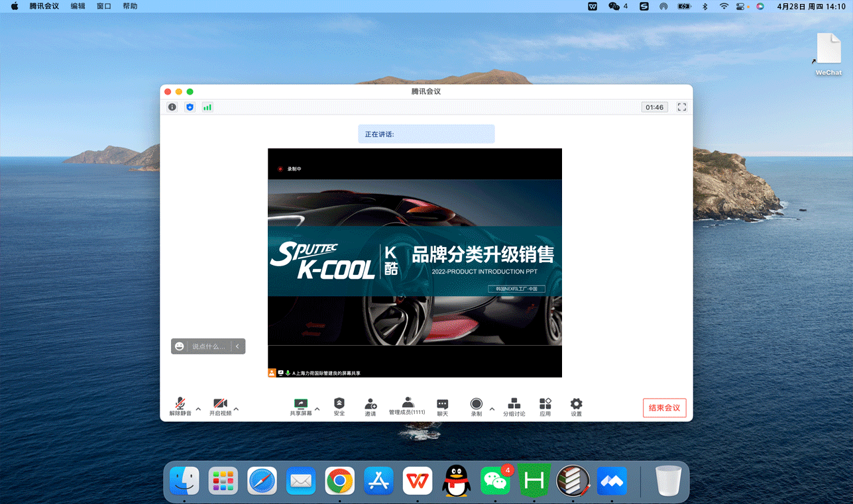The height and width of the screenshot is (504, 853).
Task: Unmute microphone with 解除静音 button
Action: [x=180, y=407]
